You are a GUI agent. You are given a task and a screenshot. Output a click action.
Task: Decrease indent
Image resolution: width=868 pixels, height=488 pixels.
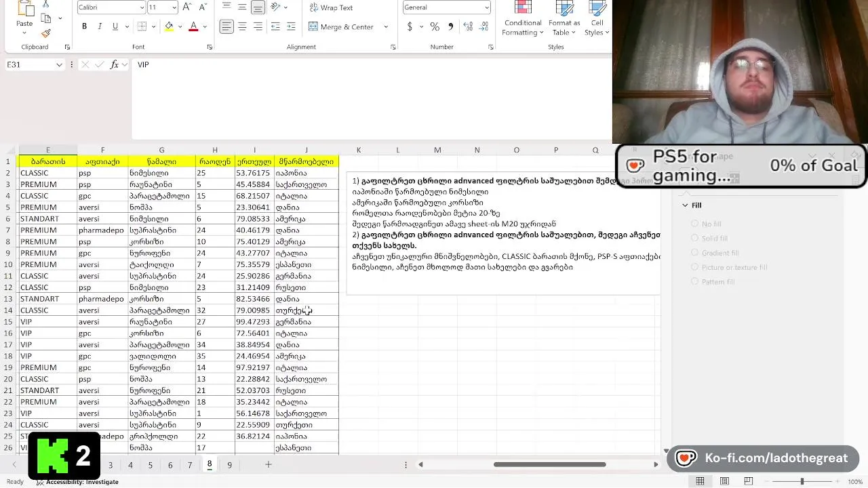pos(275,26)
